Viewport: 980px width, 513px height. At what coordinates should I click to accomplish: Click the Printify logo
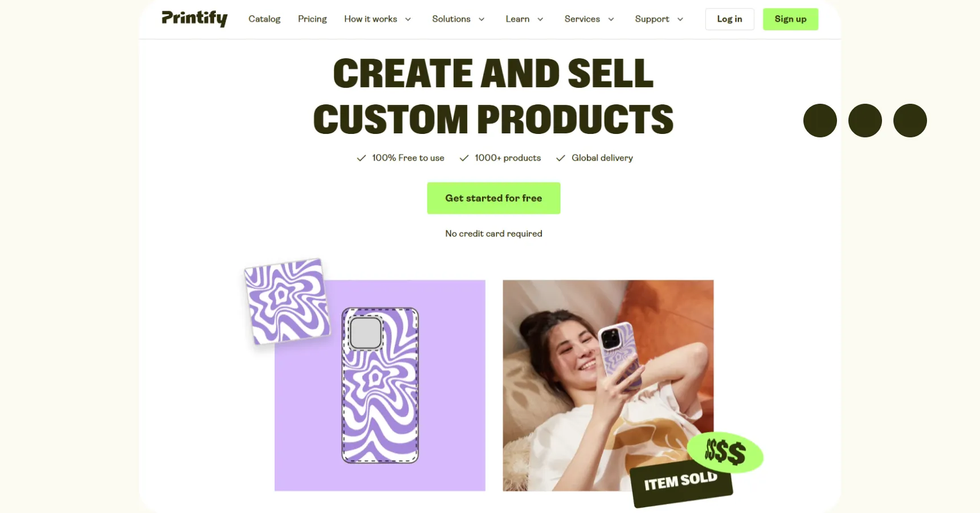pos(194,18)
